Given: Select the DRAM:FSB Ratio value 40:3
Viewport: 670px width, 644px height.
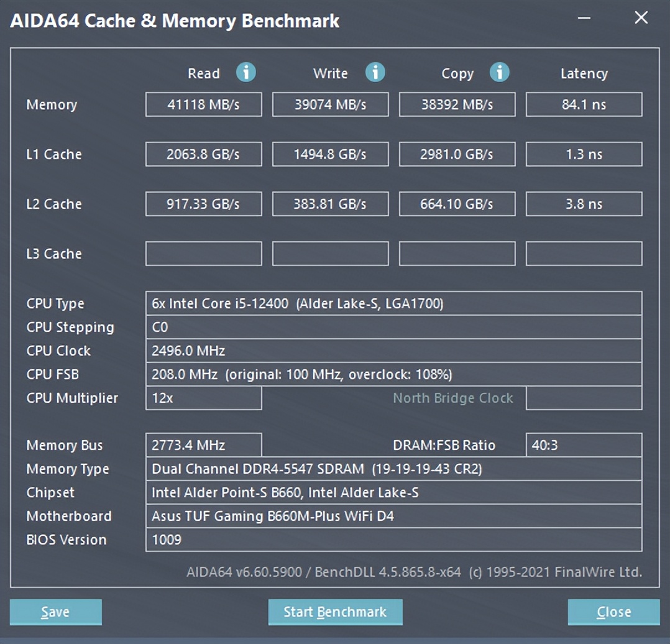Looking at the screenshot, I should 584,445.
